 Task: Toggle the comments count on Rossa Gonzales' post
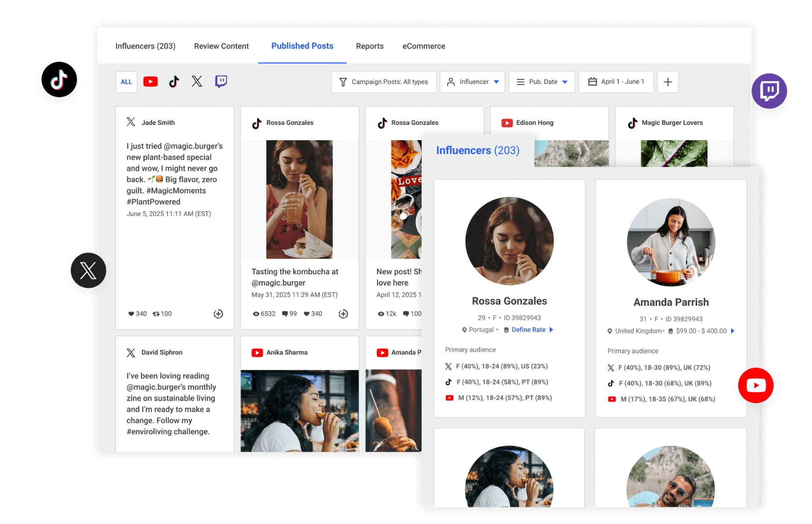pos(289,314)
